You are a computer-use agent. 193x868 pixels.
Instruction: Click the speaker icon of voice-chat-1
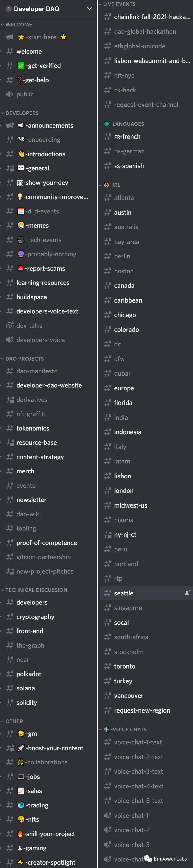click(107, 815)
